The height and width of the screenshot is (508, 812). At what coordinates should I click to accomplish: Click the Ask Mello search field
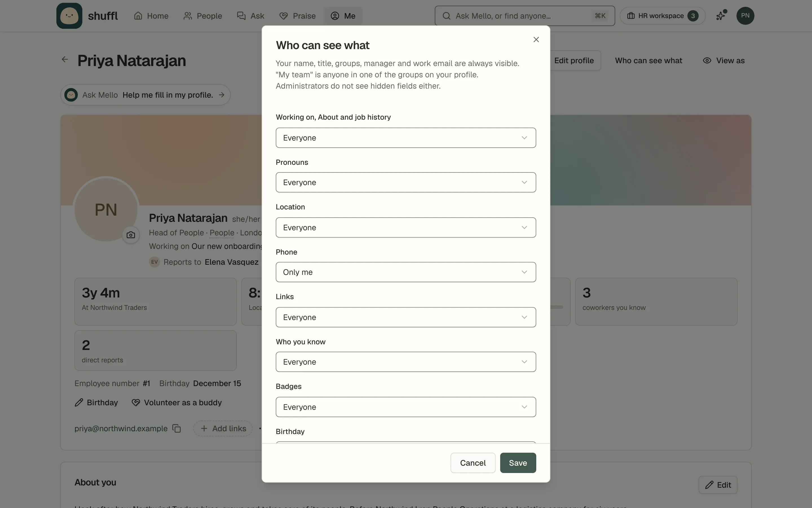tap(524, 16)
